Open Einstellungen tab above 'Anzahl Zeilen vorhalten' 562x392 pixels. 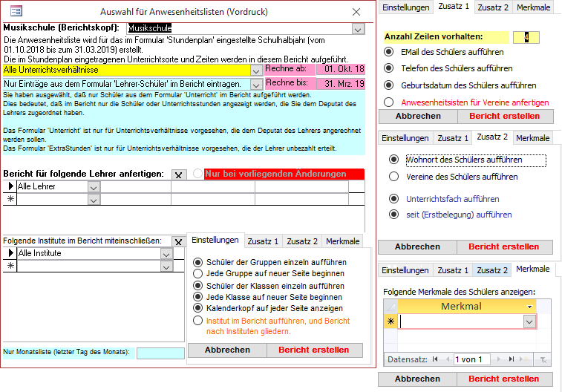(x=405, y=7)
